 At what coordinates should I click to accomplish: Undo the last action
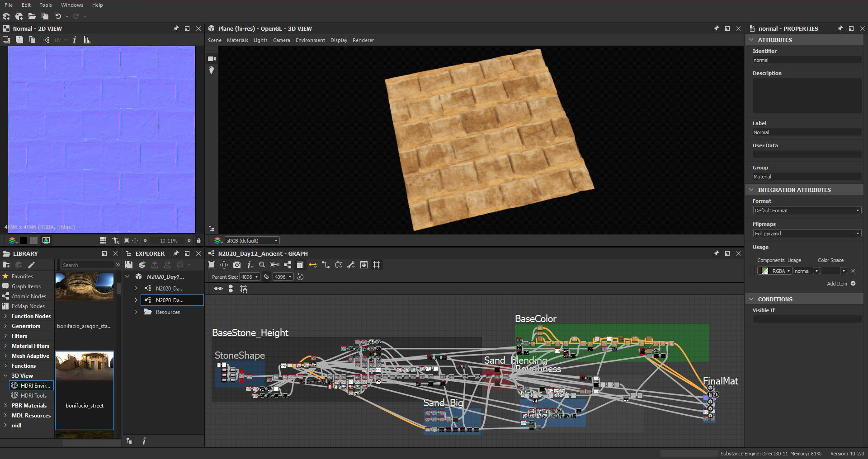coord(58,16)
